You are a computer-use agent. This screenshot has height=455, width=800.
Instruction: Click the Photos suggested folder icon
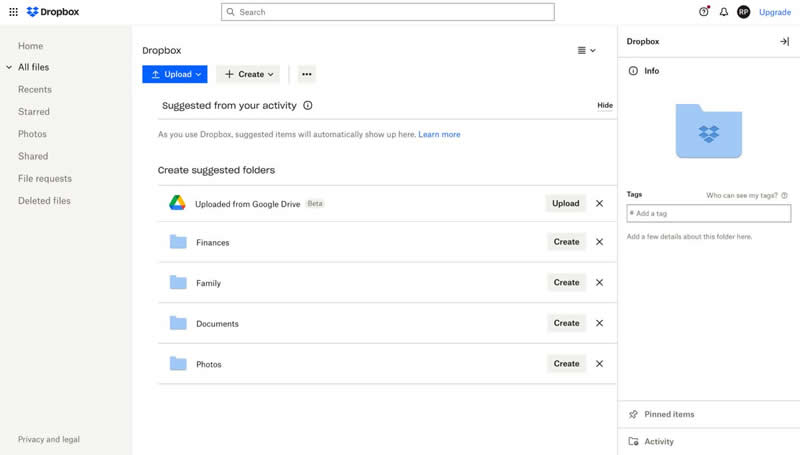point(178,364)
